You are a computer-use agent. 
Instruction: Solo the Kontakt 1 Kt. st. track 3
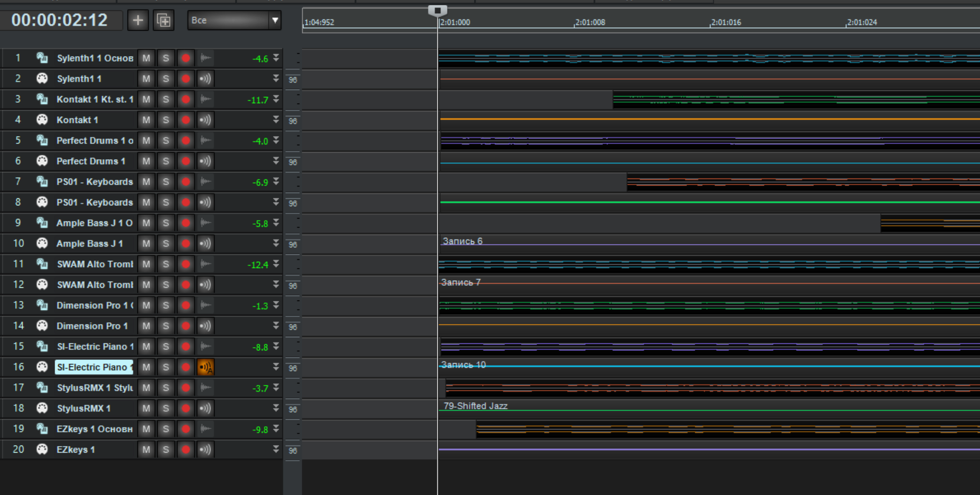[x=166, y=99]
